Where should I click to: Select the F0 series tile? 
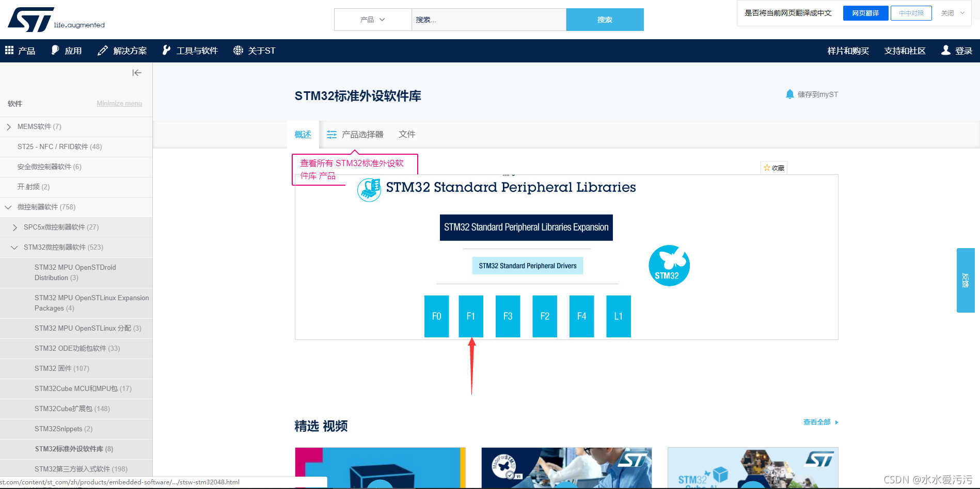436,316
